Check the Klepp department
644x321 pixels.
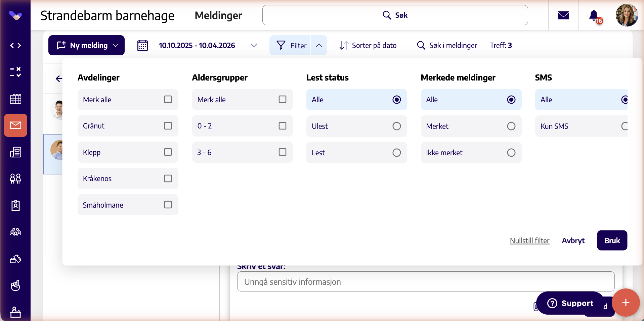(128, 152)
